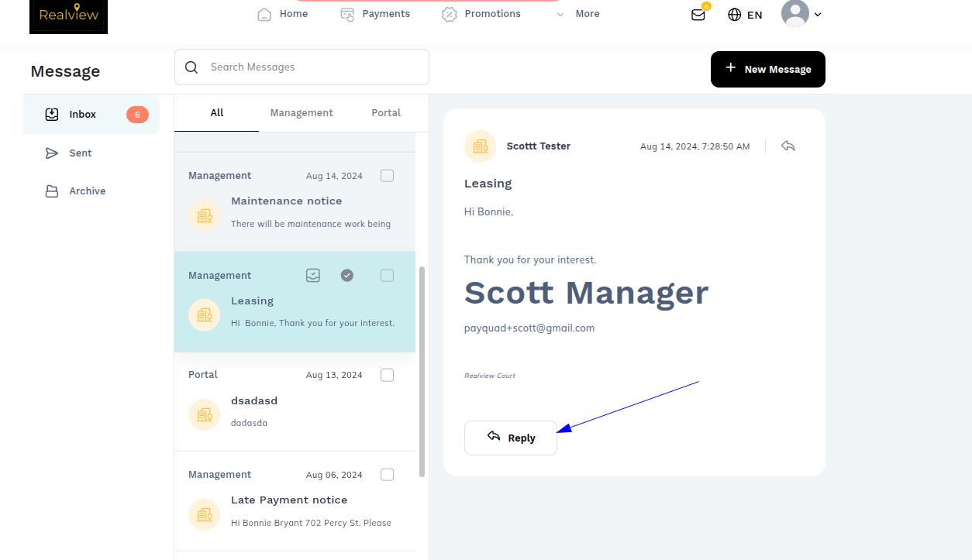The image size is (972, 560).
Task: Click the Maintenance notice sender avatar icon
Action: point(205,215)
